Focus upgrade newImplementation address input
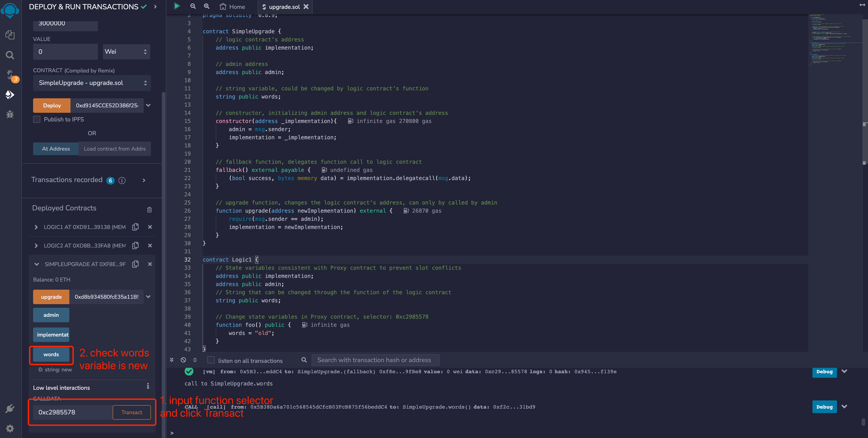This screenshot has width=868, height=438. 107,297
